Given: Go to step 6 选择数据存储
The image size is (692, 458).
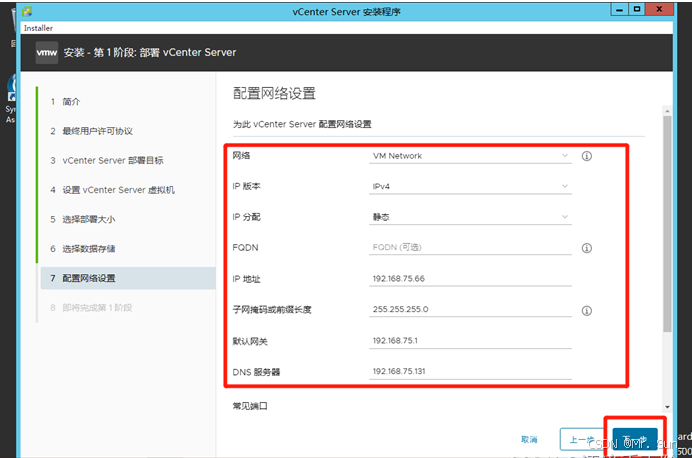Looking at the screenshot, I should click(83, 249).
